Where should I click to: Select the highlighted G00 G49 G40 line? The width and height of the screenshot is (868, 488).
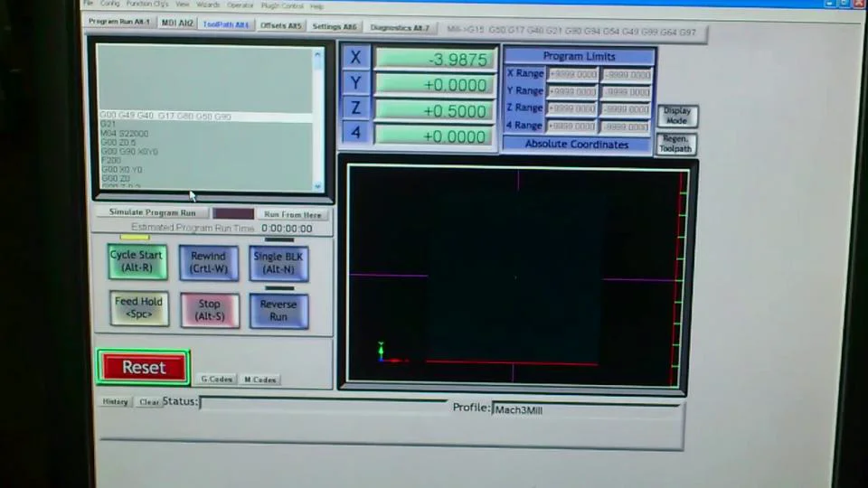[x=205, y=117]
